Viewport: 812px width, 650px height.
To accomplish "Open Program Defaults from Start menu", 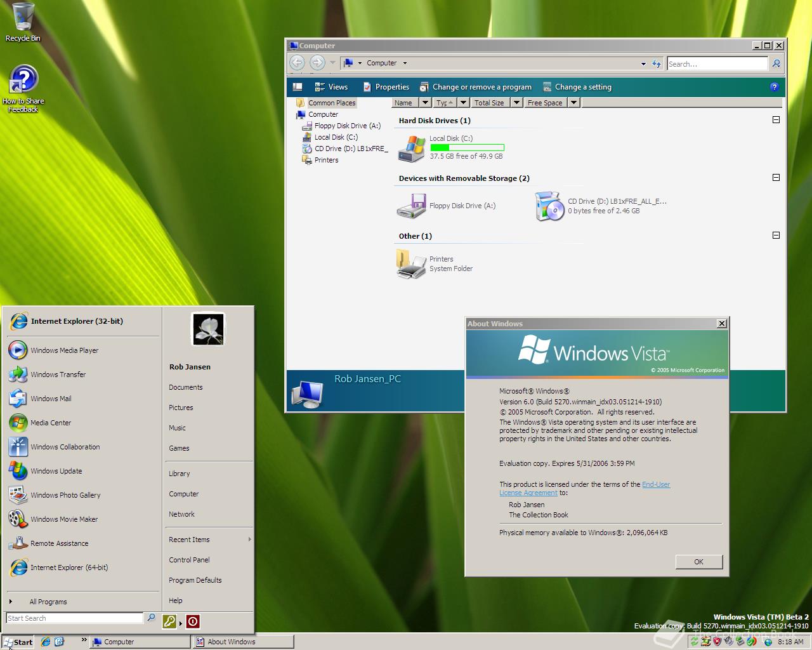I will (195, 580).
